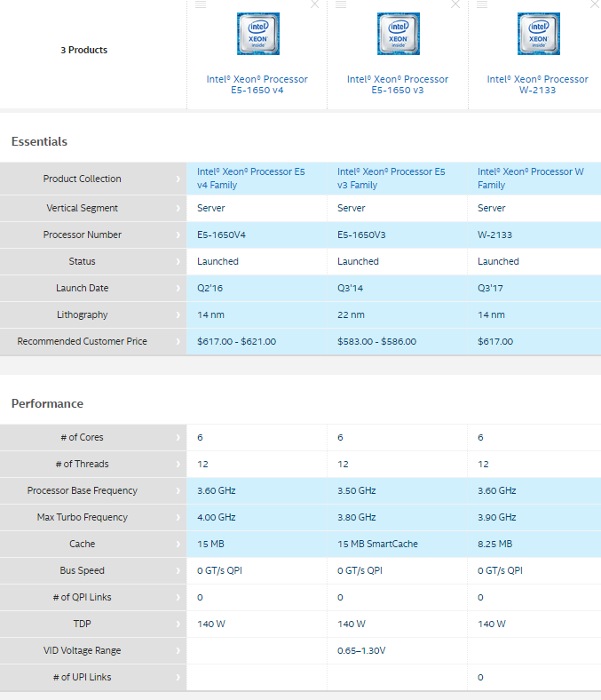The image size is (601, 700).
Task: Open the Xeon Processor E5 v3 Family link
Action: tap(391, 179)
